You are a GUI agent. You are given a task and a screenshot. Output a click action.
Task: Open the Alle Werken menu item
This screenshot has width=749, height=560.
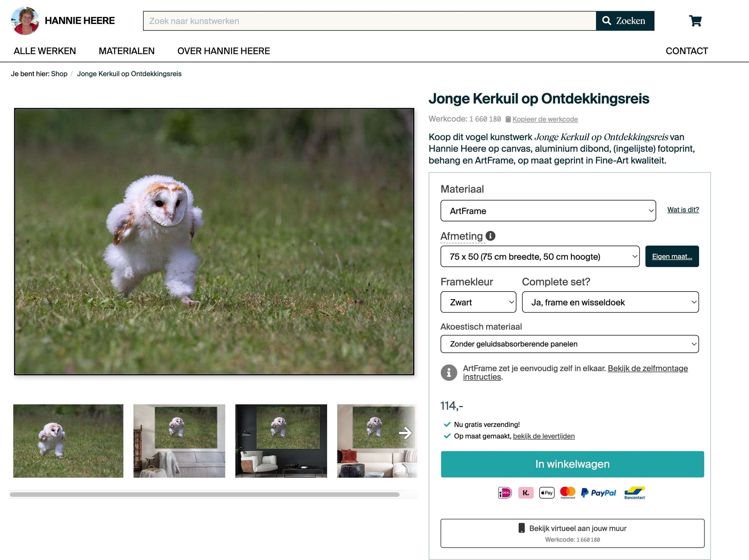[45, 51]
